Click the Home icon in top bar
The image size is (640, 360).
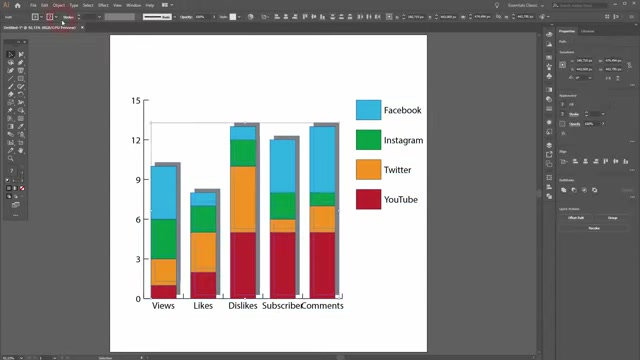(18, 5)
